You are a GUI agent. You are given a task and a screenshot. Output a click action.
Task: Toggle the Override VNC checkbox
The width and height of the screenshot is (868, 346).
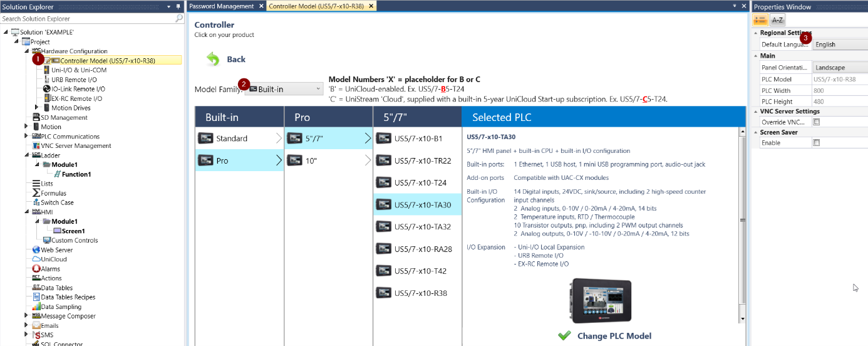[x=816, y=122]
